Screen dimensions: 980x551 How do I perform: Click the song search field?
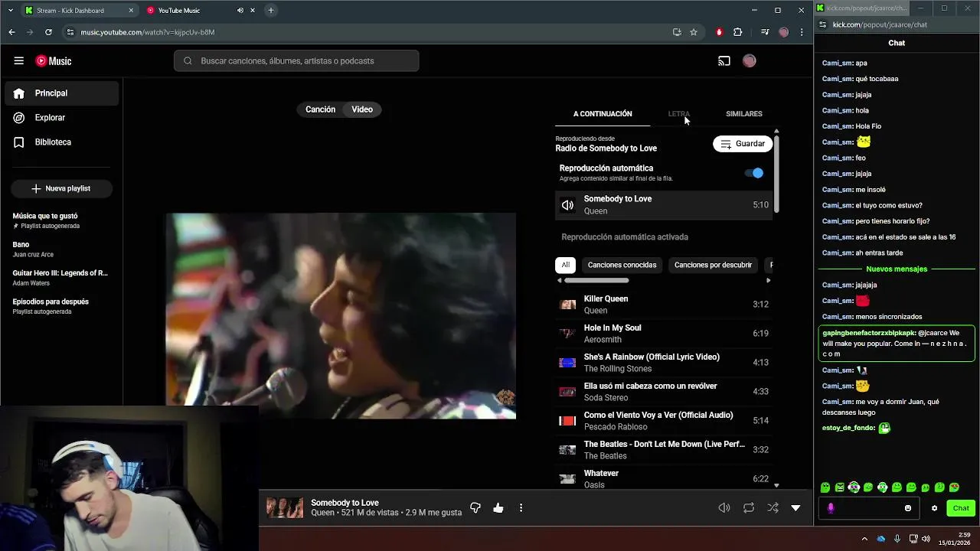[x=296, y=60]
